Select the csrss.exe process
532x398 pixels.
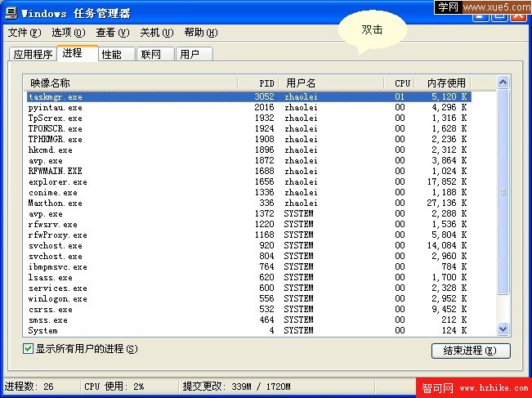(249, 309)
